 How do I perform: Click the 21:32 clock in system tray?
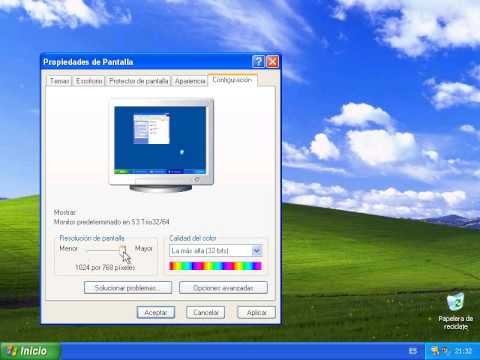463,351
